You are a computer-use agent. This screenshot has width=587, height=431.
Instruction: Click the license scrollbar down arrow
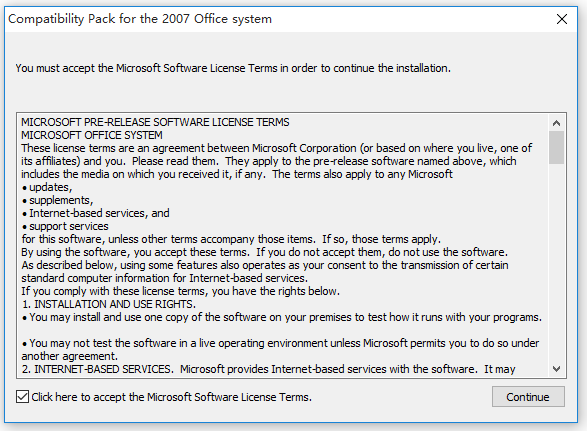click(x=556, y=369)
